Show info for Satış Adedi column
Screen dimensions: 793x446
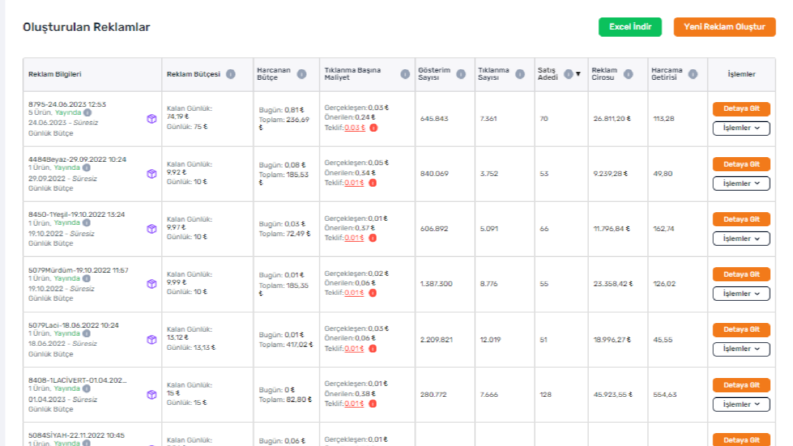(x=568, y=74)
